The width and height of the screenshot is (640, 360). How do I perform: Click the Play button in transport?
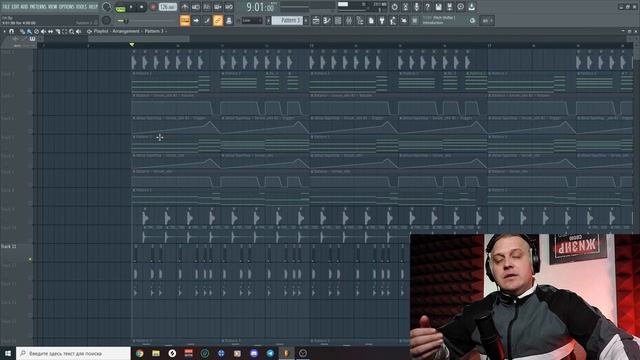click(x=131, y=7)
